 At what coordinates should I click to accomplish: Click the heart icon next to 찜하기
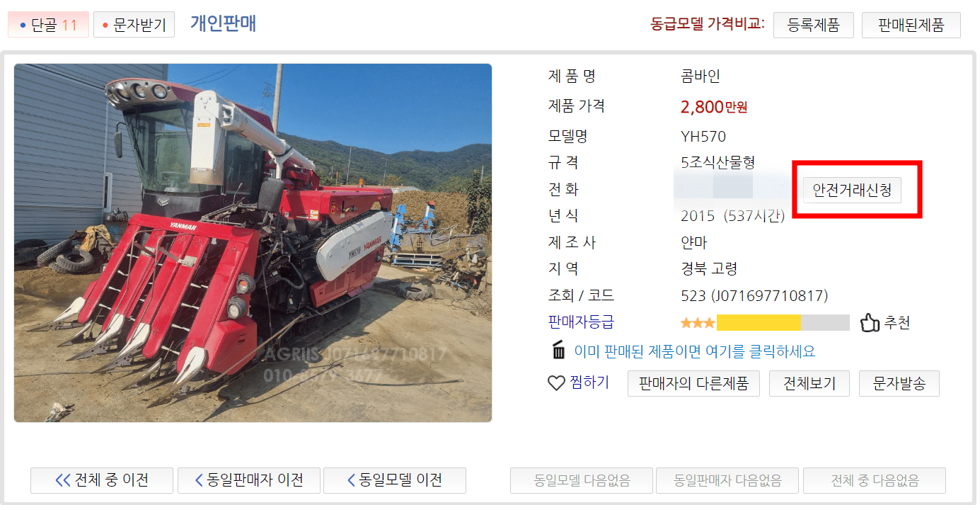(557, 383)
